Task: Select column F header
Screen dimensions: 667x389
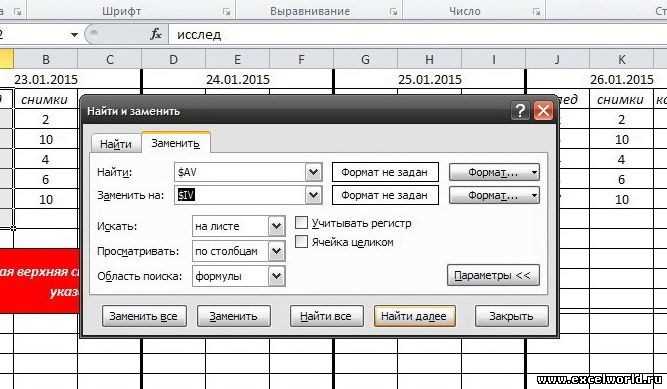Action: (301, 59)
